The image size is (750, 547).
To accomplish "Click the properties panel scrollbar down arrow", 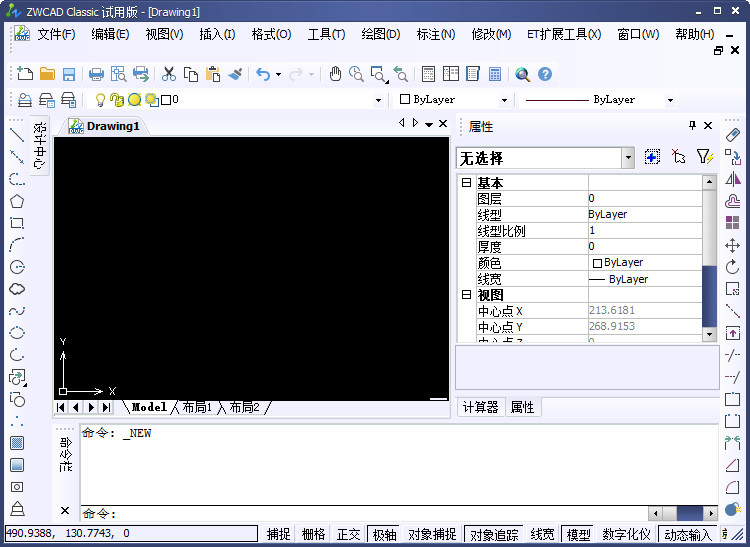I will [x=709, y=334].
